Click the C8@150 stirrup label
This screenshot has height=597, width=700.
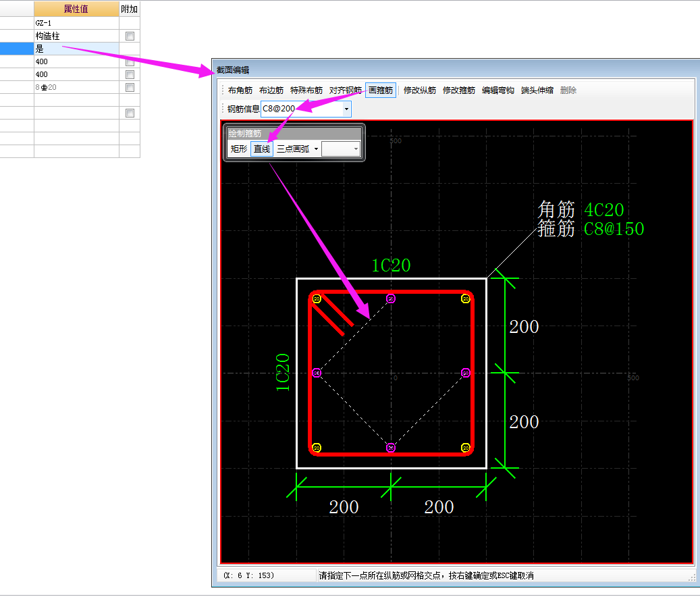pos(614,229)
